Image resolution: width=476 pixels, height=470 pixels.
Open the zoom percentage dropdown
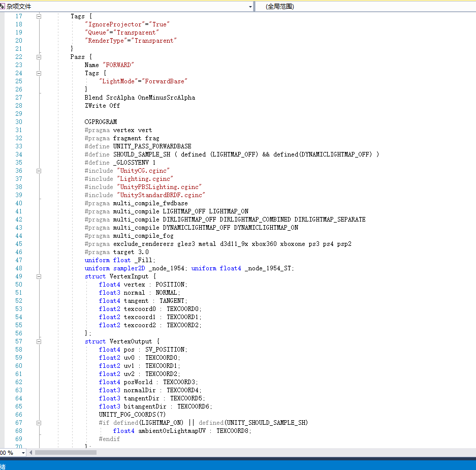(23, 453)
